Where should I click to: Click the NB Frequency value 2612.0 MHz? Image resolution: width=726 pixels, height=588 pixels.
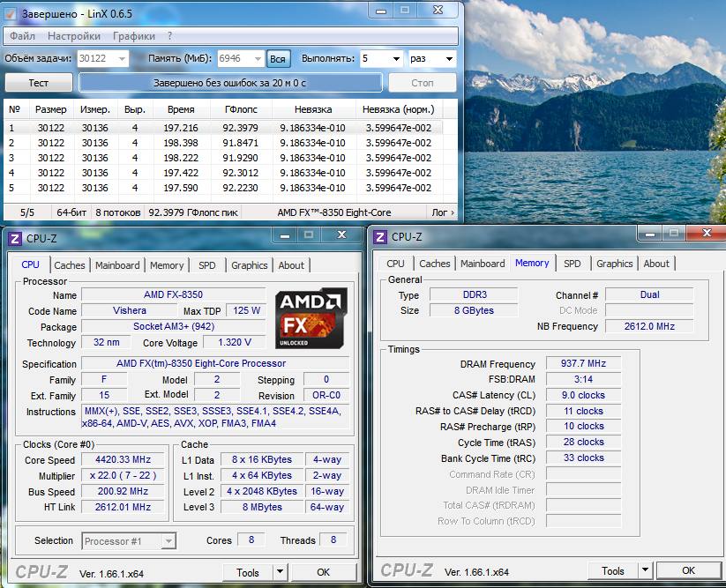pyautogui.click(x=649, y=326)
